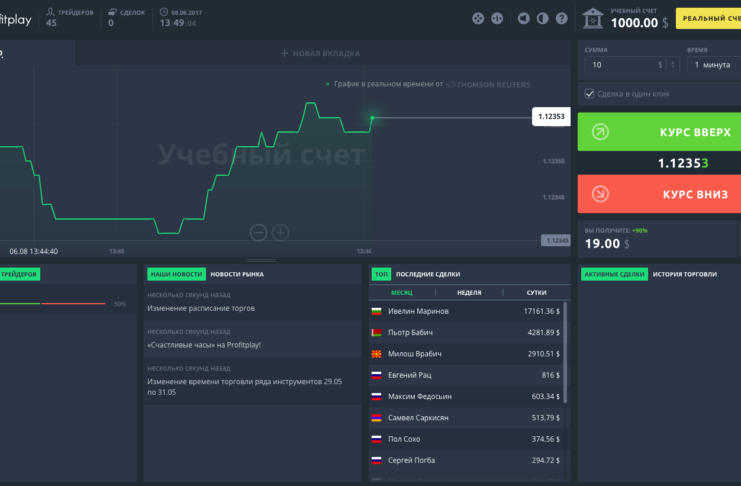Viewport: 741px width, 486px height.
Task: Click Russian flag next to Пол Сохо
Action: point(377,439)
